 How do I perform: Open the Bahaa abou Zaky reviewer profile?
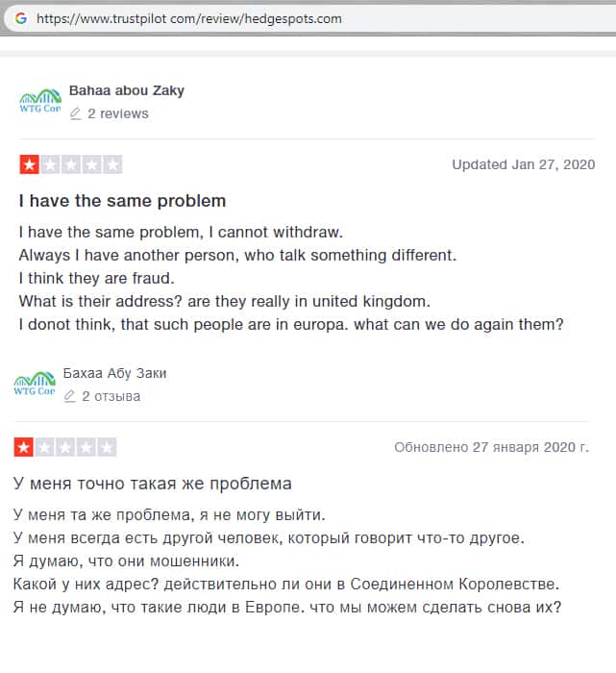[x=127, y=90]
